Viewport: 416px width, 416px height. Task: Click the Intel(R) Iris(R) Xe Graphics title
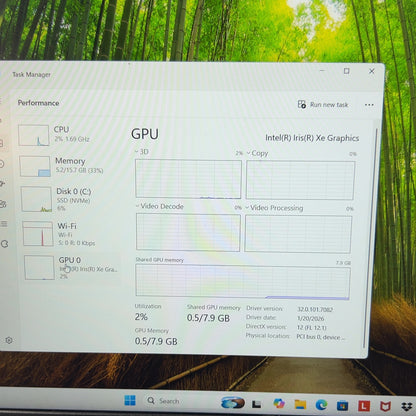tap(312, 138)
